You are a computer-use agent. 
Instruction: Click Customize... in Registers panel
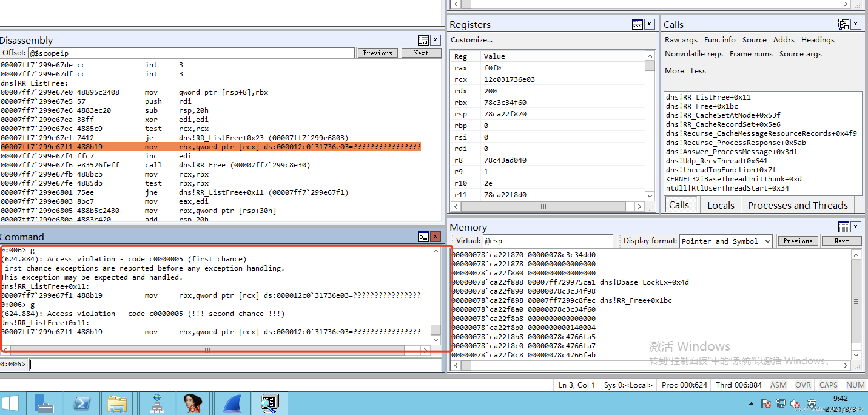[x=471, y=40]
